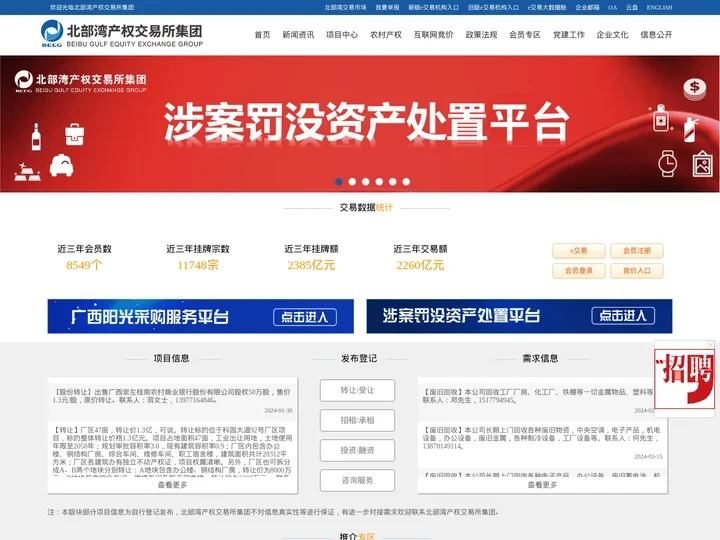Open the e交易大数据舱 link
Screen dimensions: 720x540
[546, 7]
